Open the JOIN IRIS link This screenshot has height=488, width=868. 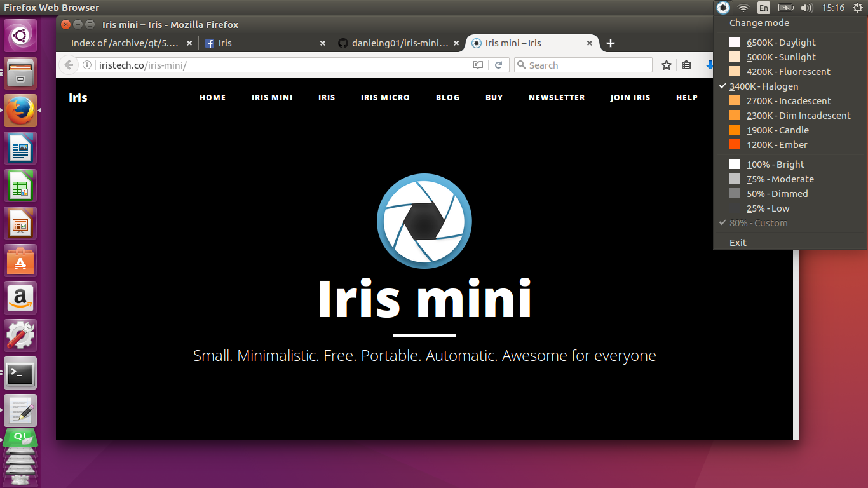(630, 98)
